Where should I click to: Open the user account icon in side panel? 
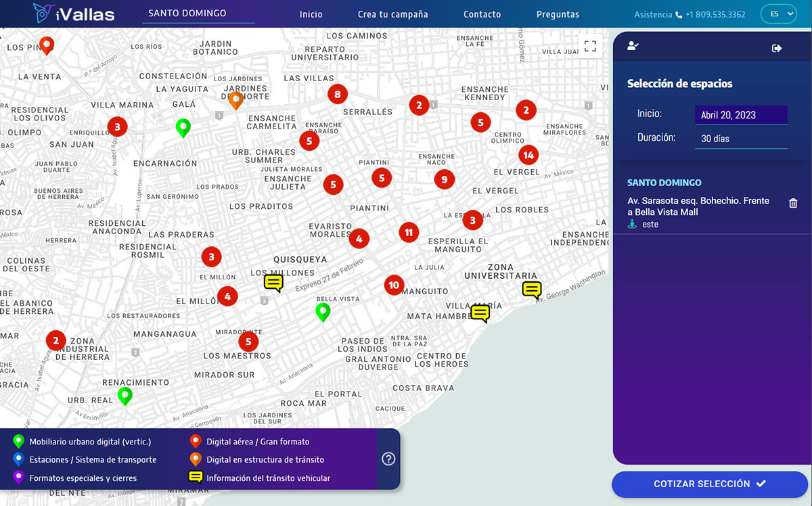tap(633, 46)
